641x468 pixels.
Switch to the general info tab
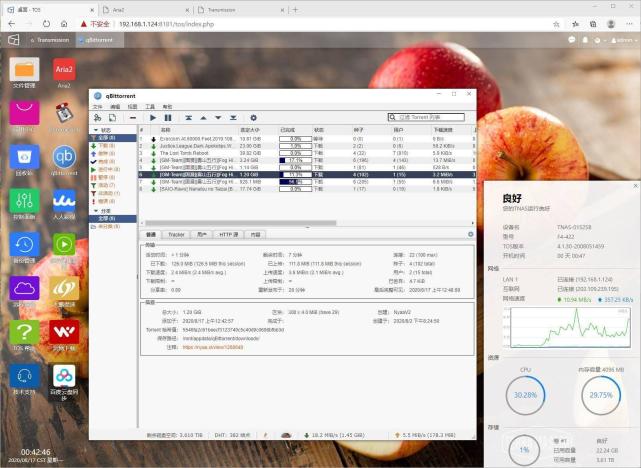click(x=151, y=235)
